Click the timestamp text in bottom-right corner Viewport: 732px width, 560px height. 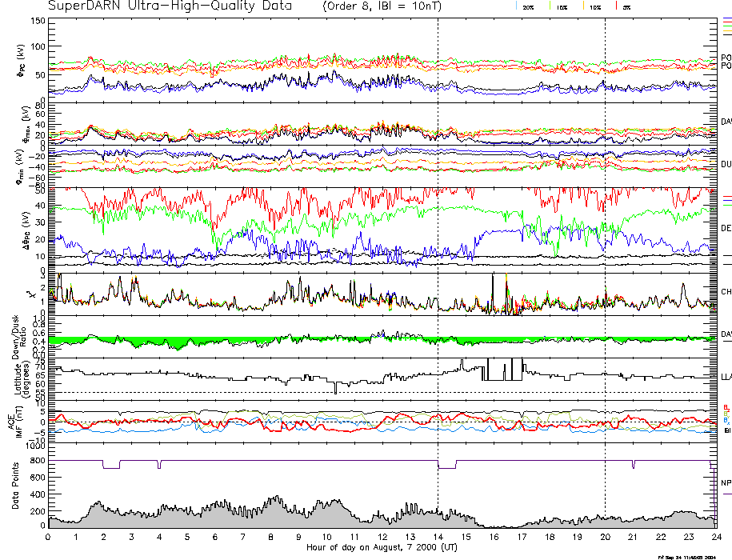pyautogui.click(x=693, y=556)
